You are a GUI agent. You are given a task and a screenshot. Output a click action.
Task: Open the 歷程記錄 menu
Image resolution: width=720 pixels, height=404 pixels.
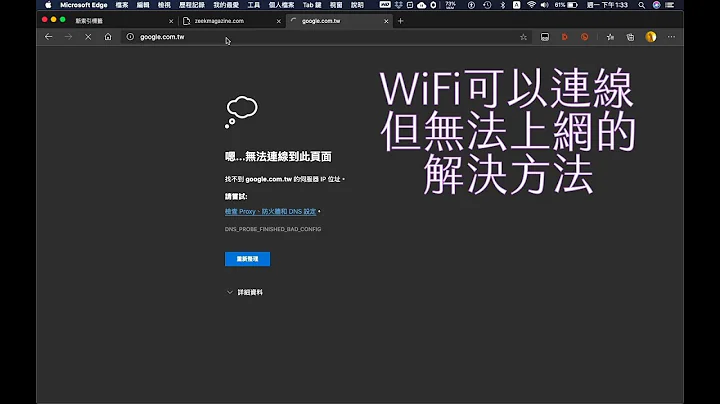tap(192, 5)
